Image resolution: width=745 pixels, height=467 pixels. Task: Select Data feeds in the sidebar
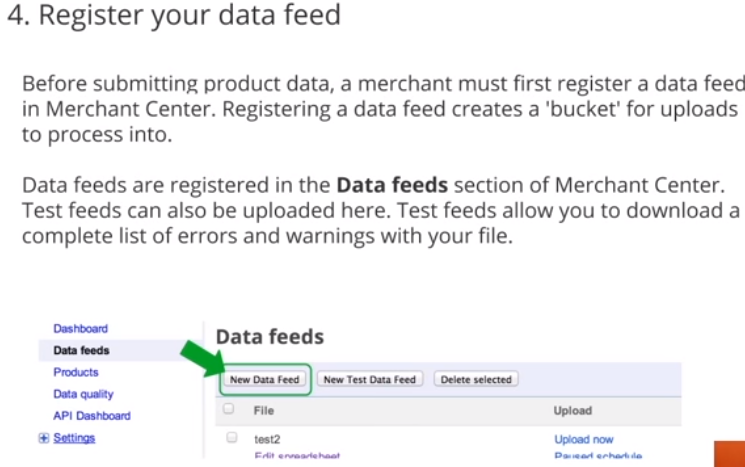[81, 351]
